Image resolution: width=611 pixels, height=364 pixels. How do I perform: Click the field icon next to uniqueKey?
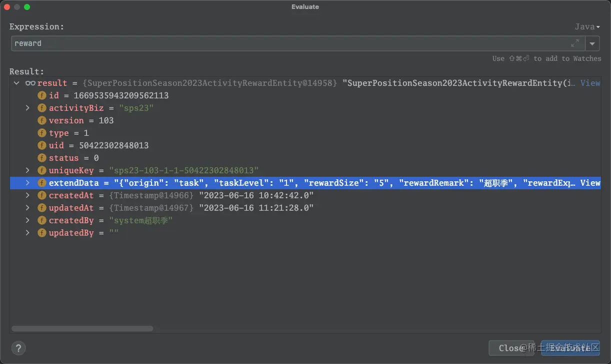(x=42, y=170)
